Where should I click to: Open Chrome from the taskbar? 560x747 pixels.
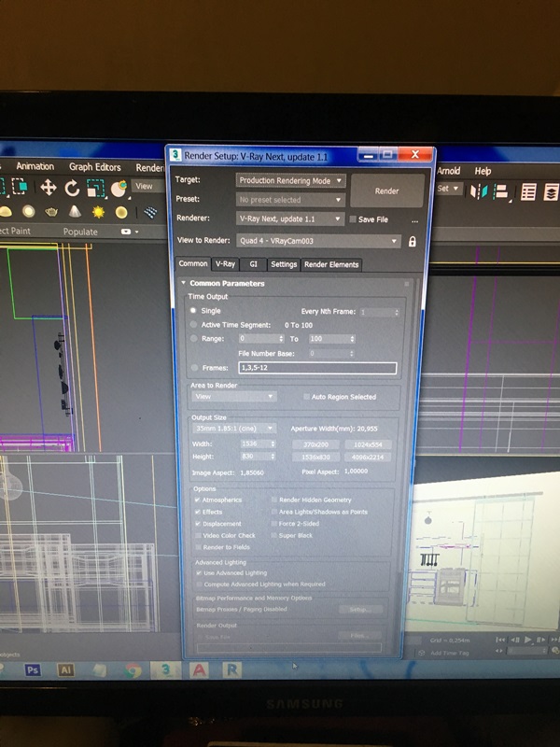(133, 670)
